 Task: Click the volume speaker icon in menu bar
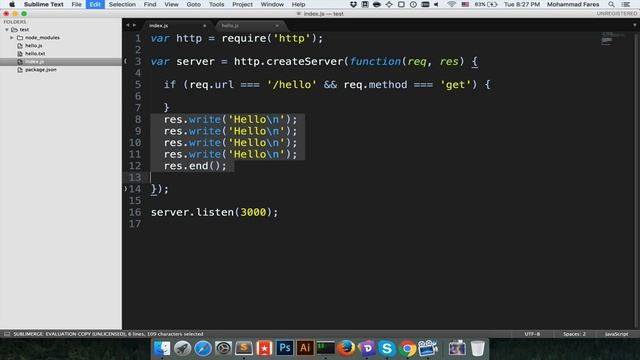point(436,4)
